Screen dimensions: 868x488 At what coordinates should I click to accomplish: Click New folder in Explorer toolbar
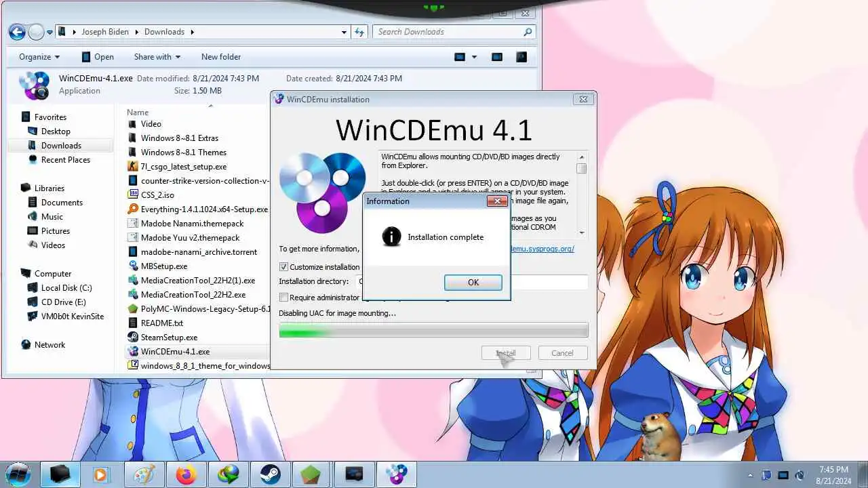tap(221, 57)
